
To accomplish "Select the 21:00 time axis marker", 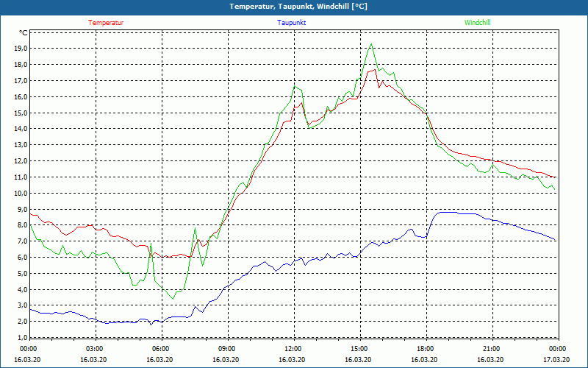I will [x=491, y=349].
